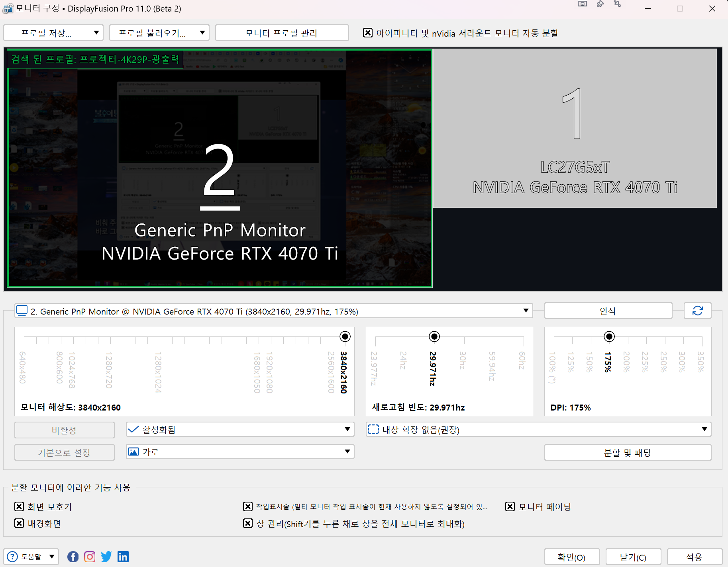
Task: Click the 적용 apply button
Action: (694, 557)
